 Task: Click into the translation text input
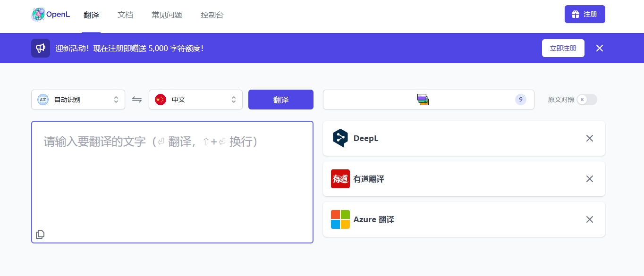(172, 182)
